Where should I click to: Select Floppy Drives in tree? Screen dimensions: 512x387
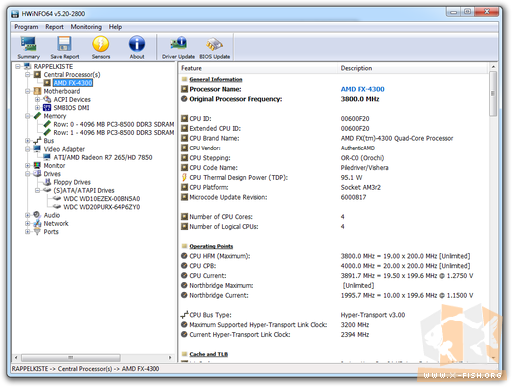point(72,182)
